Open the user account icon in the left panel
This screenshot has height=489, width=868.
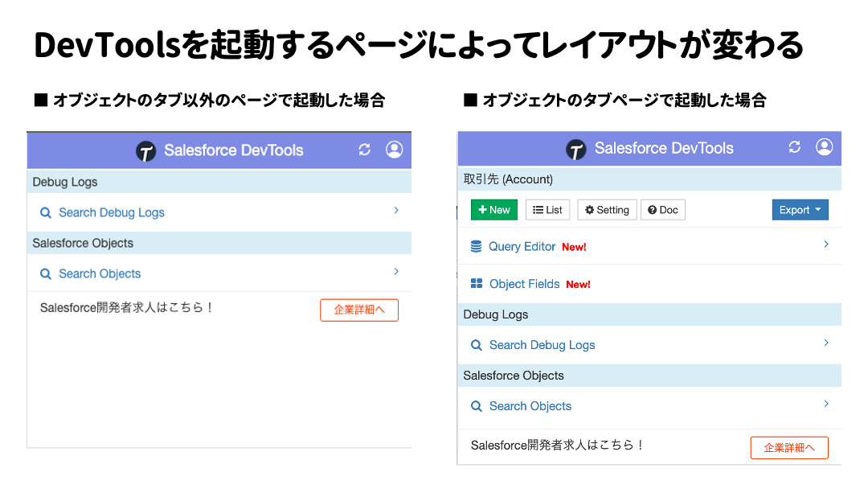[394, 150]
